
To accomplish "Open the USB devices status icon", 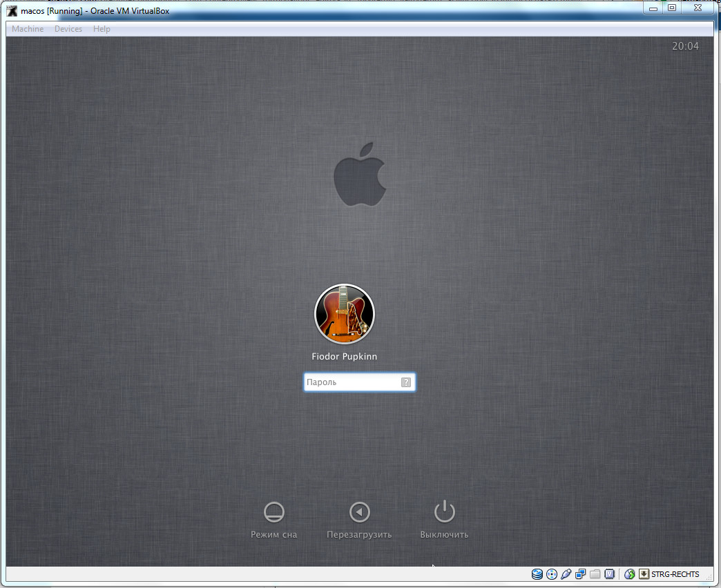I will point(566,574).
